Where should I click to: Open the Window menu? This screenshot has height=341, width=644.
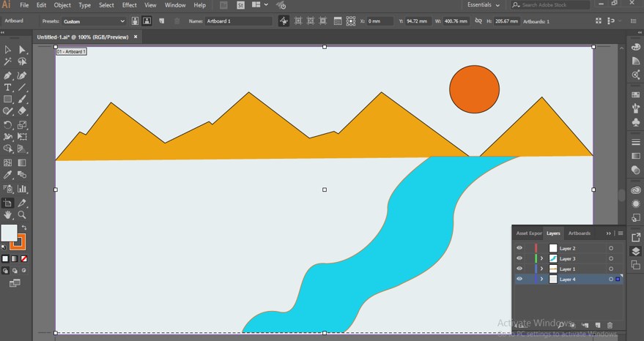pyautogui.click(x=175, y=5)
